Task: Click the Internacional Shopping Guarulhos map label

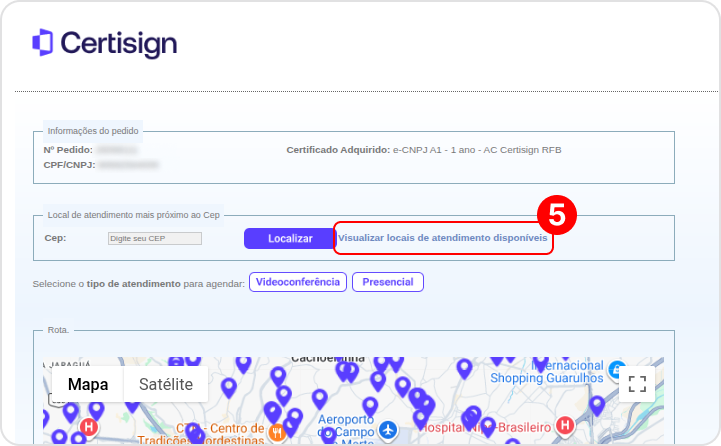Action: coord(547,372)
